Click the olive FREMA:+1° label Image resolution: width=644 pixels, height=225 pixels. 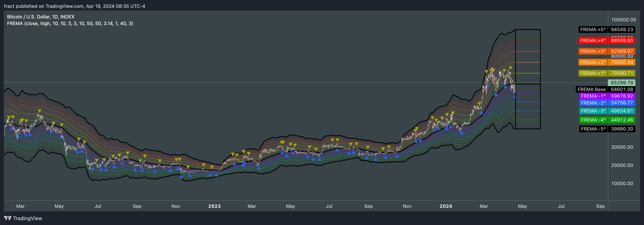tap(593, 73)
